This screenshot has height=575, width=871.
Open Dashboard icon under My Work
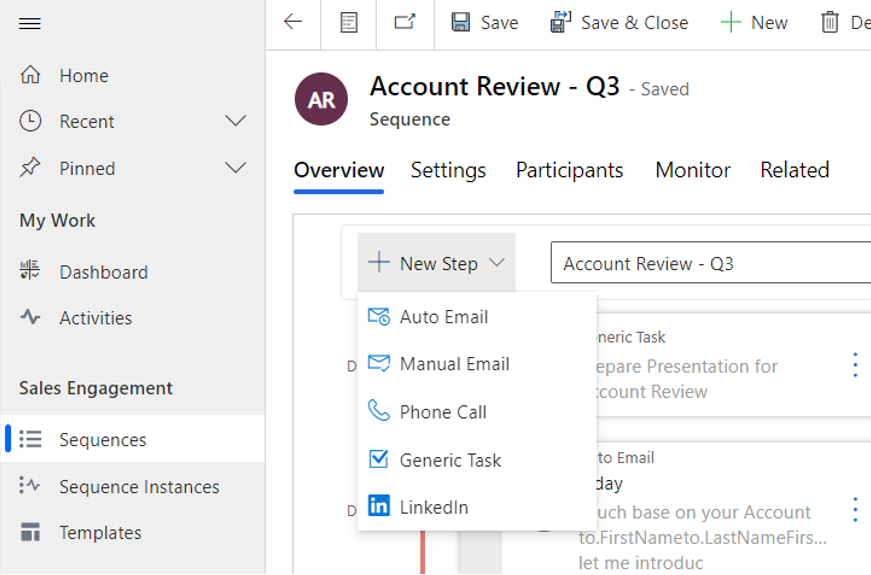(x=30, y=270)
